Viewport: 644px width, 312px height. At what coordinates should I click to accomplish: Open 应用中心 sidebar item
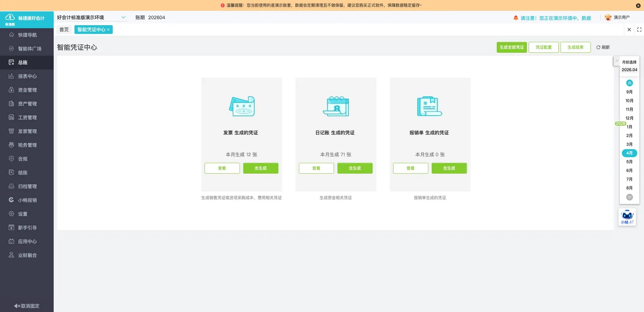click(27, 241)
